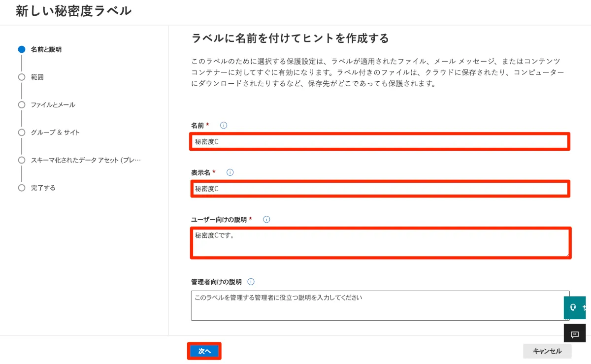Select the 名前と説明 step circle
The image size is (591, 364).
pos(22,49)
